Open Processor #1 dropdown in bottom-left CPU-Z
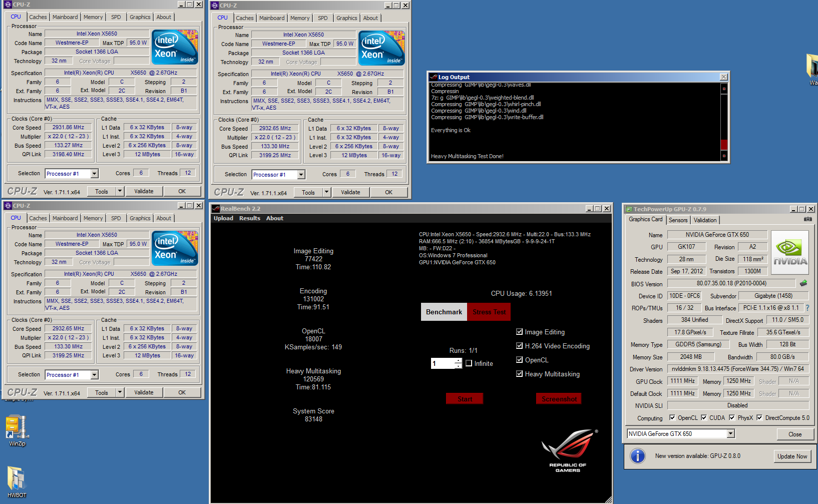This screenshot has height=504, width=818. click(x=94, y=375)
